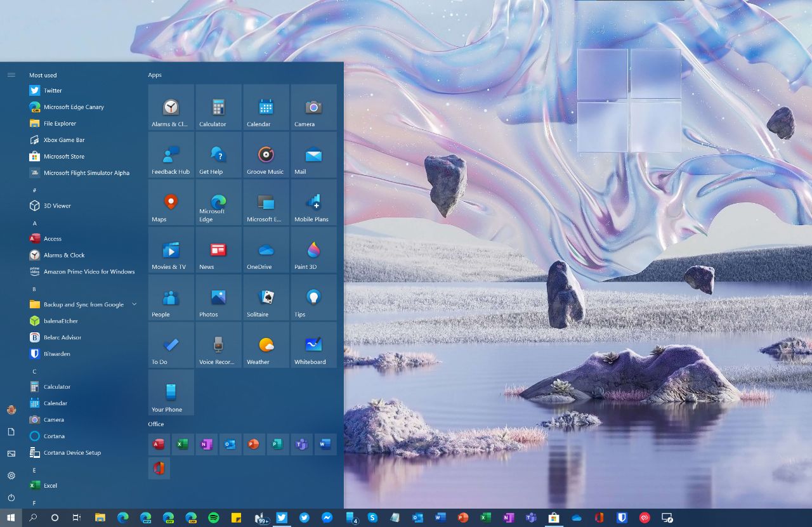The image size is (812, 527).
Task: Open the Movies & TV tile
Action: tap(171, 250)
